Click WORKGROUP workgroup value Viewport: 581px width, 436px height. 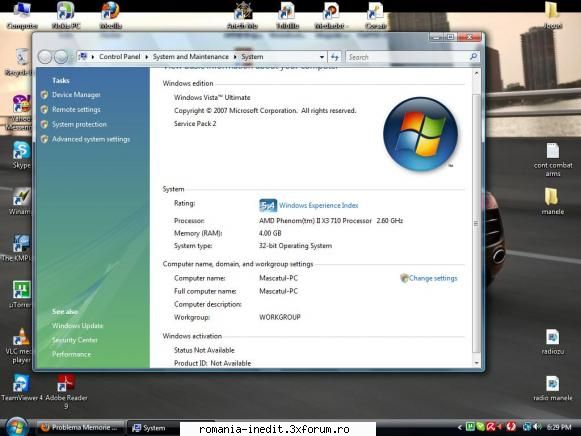point(280,317)
